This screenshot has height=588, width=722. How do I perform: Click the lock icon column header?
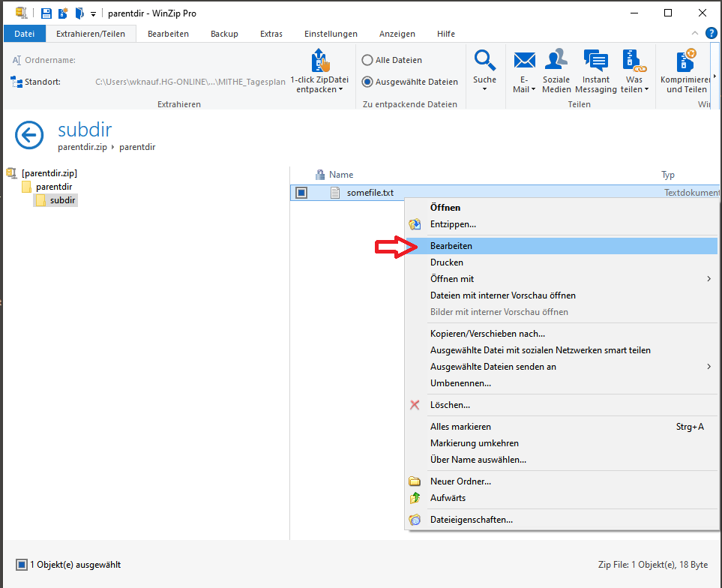click(x=320, y=175)
